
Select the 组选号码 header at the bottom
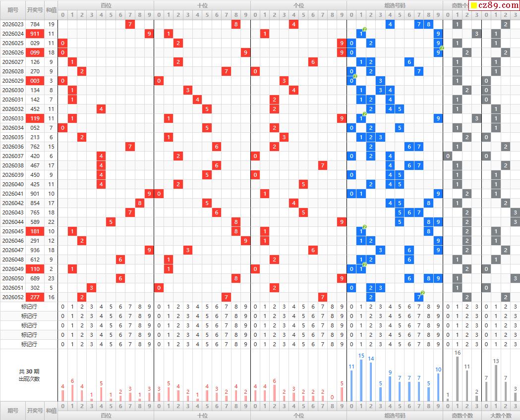395,416
